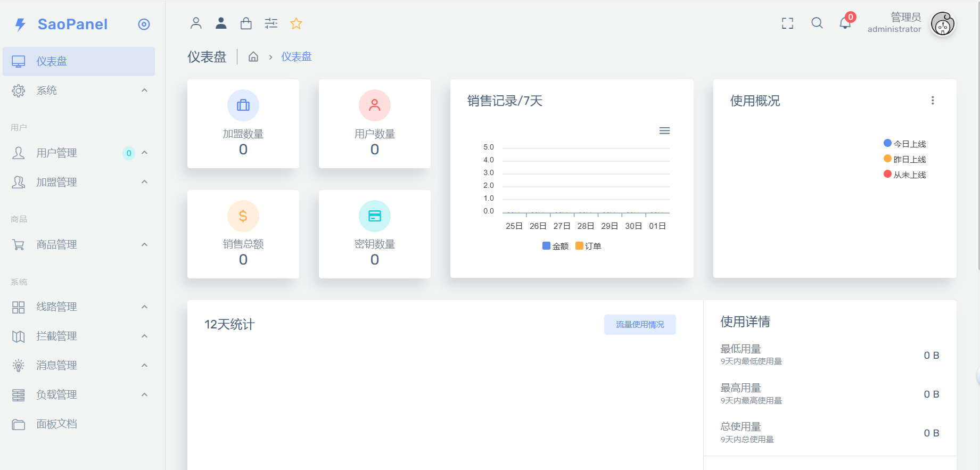The width and height of the screenshot is (980, 470).
Task: Toggle sidebar pin circle next to SaoPanel
Action: [144, 24]
